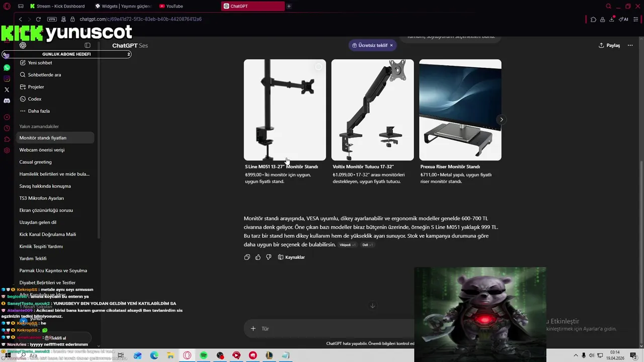This screenshot has height=362, width=644.
Task: Open Monitör standı fiyatları chat
Action: click(55, 138)
